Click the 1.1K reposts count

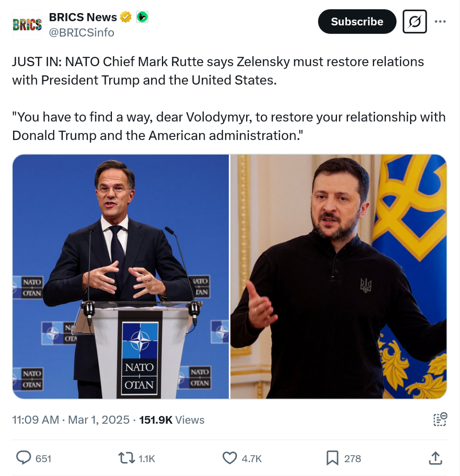(146, 459)
